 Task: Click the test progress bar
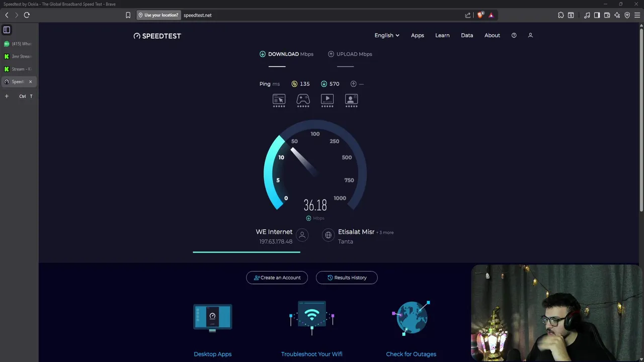tap(247, 252)
